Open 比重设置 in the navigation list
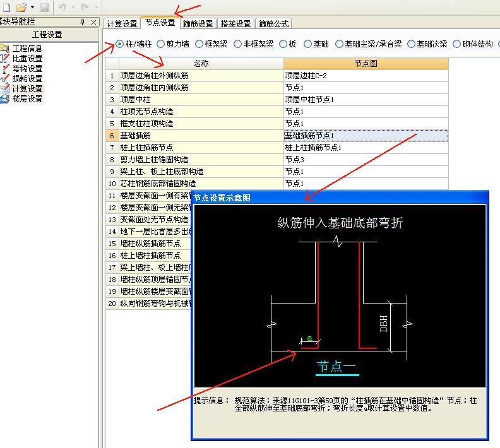Viewport: 500px width, 448px height. click(27, 58)
